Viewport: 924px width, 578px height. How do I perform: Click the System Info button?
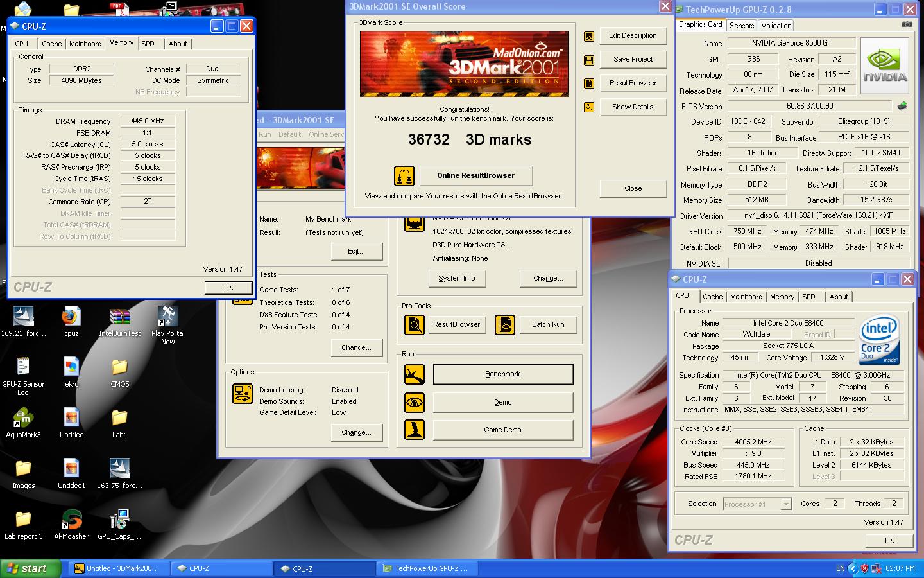pyautogui.click(x=457, y=279)
